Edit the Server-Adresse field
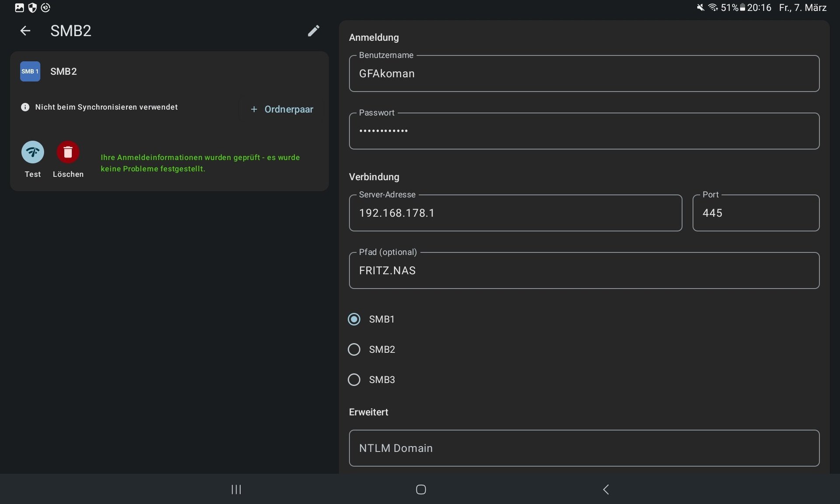Viewport: 840px width, 504px height. 515,213
